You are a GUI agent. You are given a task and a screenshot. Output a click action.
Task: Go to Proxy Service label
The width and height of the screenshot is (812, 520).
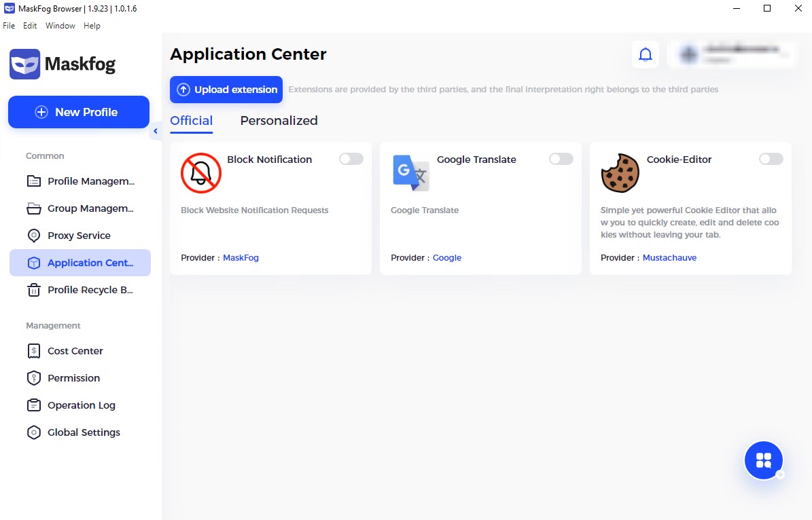tap(80, 236)
